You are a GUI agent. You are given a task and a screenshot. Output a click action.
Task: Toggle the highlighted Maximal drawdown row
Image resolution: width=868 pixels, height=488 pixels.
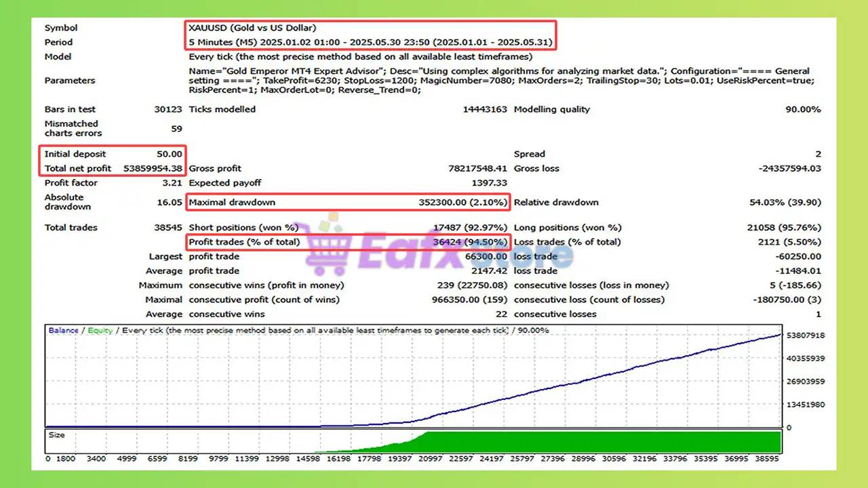[x=347, y=202]
